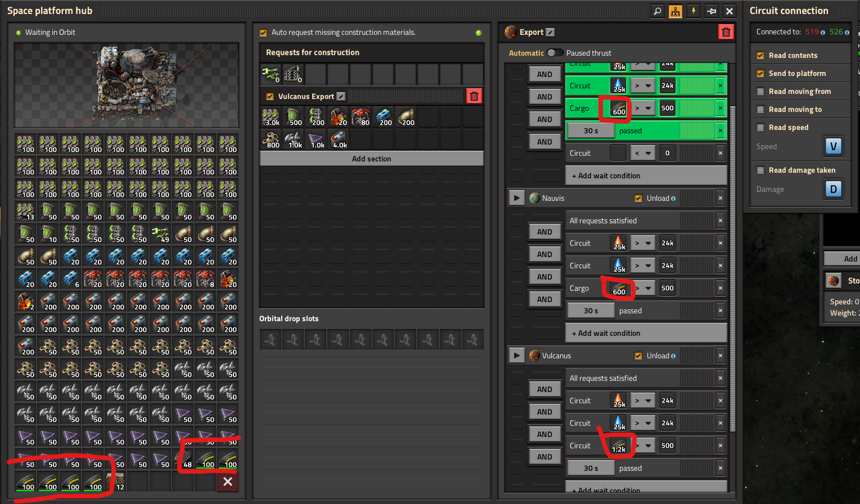Open comparator for Nauvis orange Circuit condition
Image resolution: width=860 pixels, height=504 pixels.
[x=642, y=243]
